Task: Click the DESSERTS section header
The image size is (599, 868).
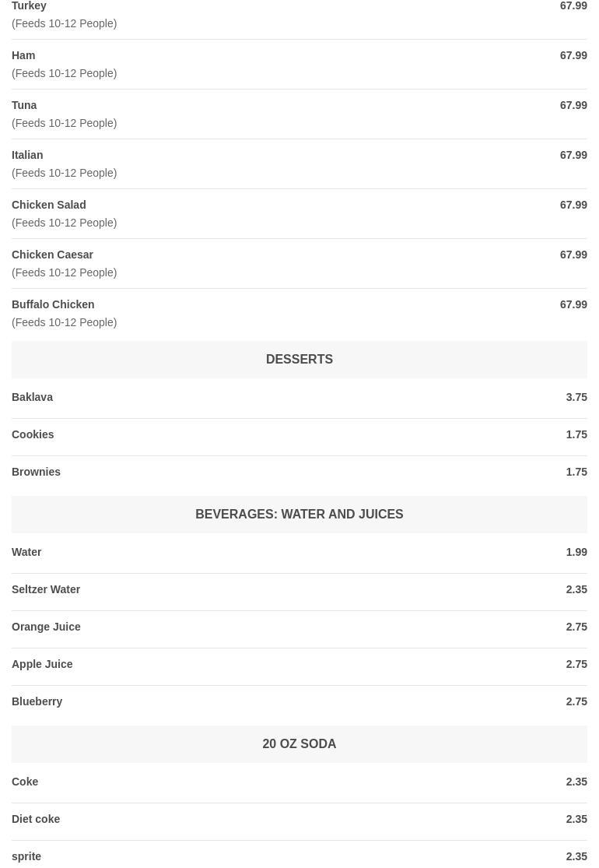Action: (299, 359)
